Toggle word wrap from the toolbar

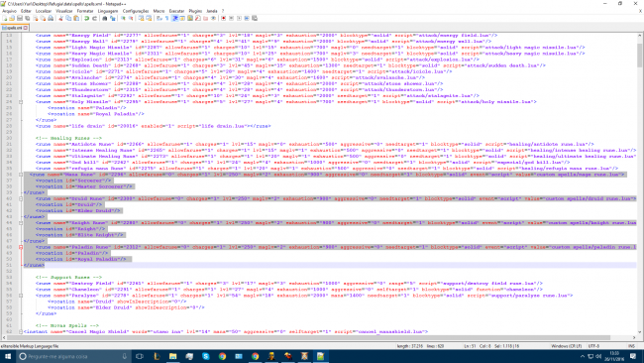click(159, 18)
